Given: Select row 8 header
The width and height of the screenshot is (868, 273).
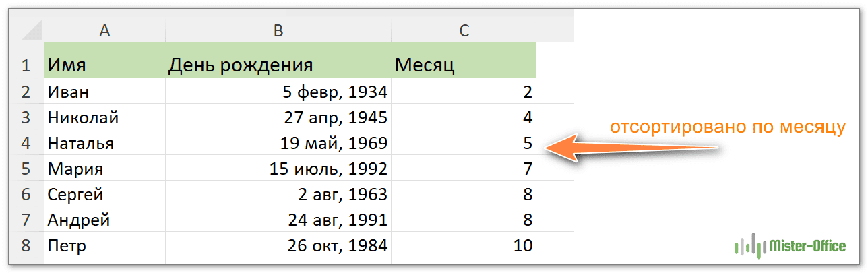Looking at the screenshot, I should (26, 246).
